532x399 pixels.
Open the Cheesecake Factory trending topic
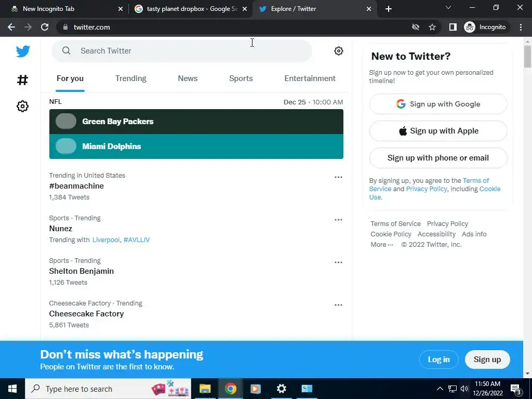click(86, 314)
